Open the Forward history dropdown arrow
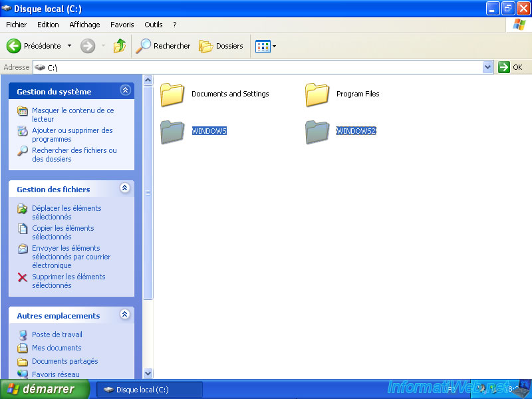 pyautogui.click(x=104, y=46)
